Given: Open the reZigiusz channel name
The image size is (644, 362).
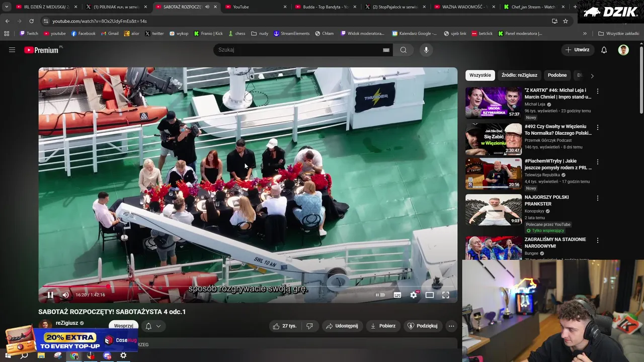Looking at the screenshot, I should point(67,323).
